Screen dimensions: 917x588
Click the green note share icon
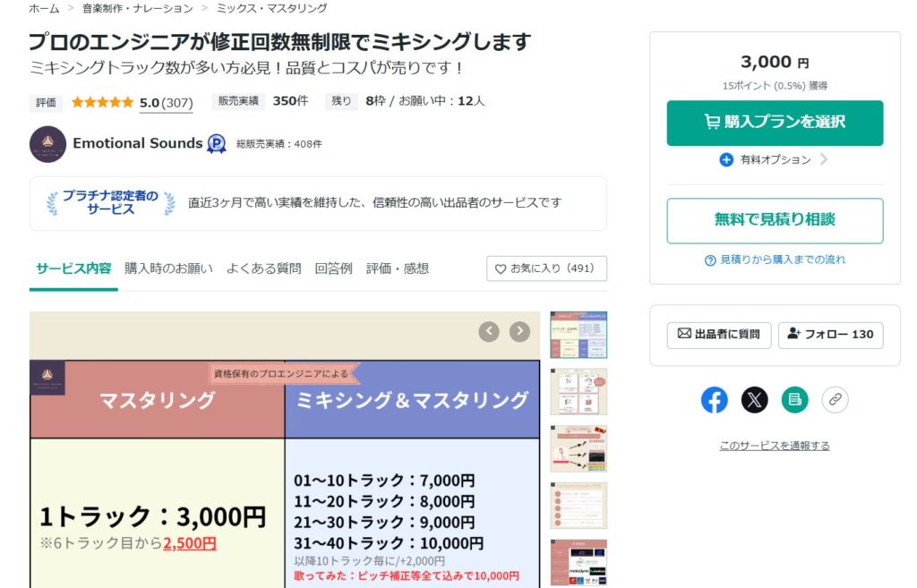795,400
